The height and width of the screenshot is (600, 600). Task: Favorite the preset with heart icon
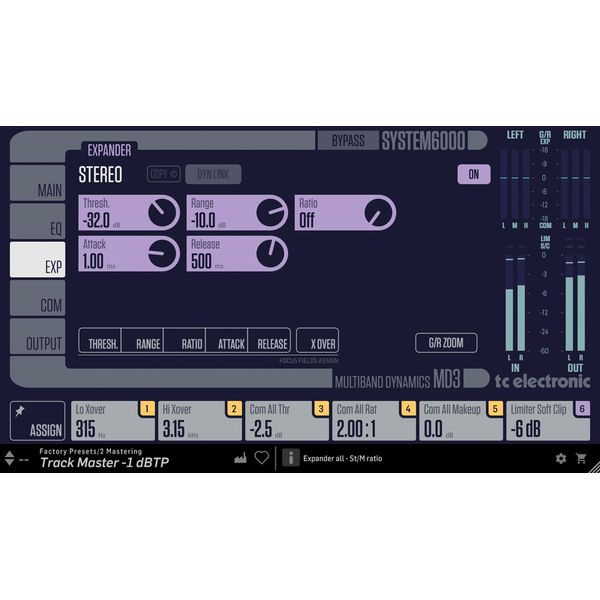pos(262,458)
